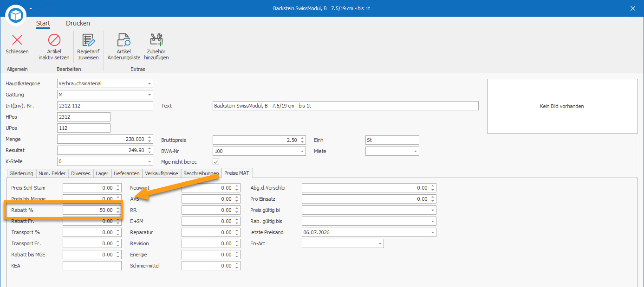This screenshot has width=644, height=287.
Task: Switch to the Start ribbon tab
Action: (x=43, y=23)
